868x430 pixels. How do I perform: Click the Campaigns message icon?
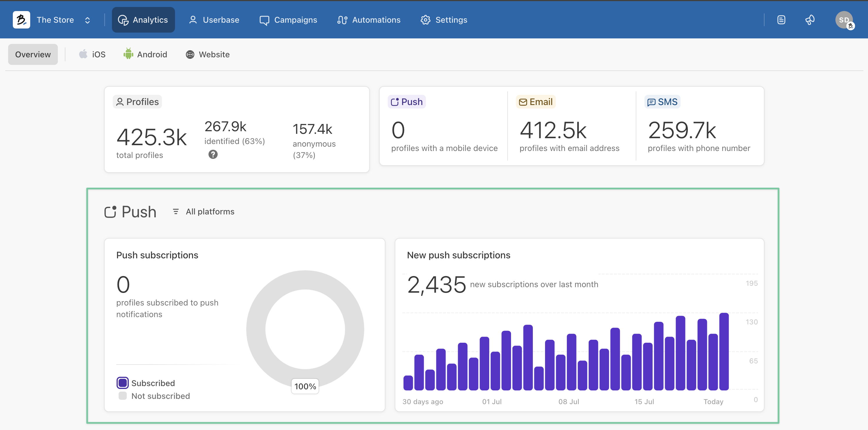click(x=264, y=20)
